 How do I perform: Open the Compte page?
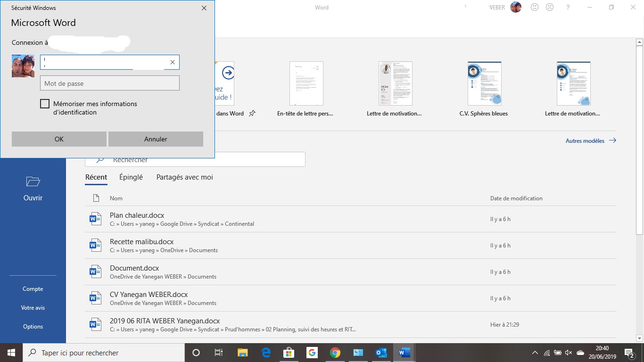[x=33, y=289]
